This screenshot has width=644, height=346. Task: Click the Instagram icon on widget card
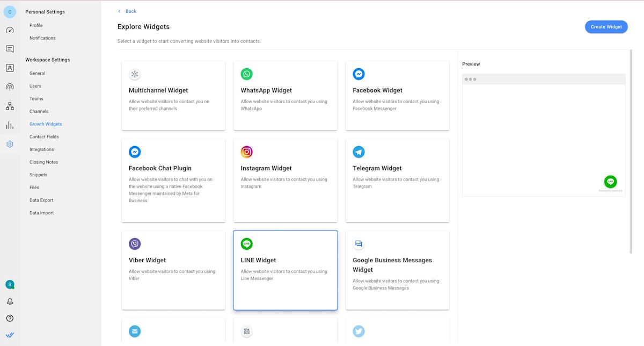[x=246, y=152]
